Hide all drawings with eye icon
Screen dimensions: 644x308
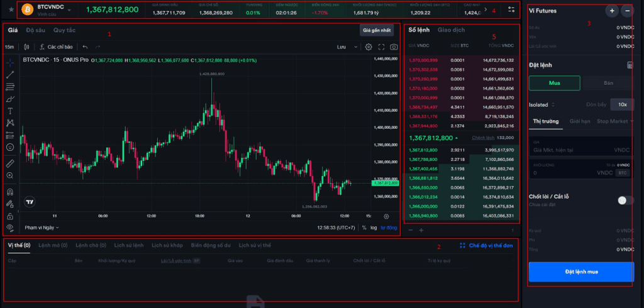click(x=10, y=228)
